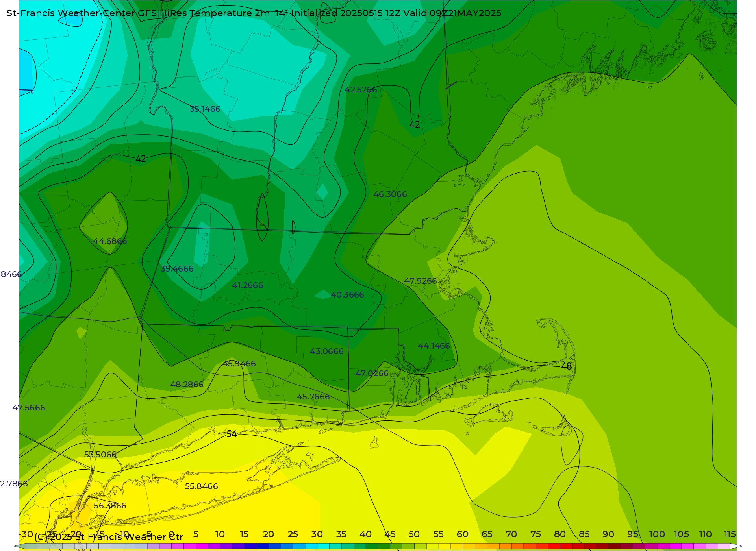The image size is (756, 551).
Task: Click the 30 label on the colorbar
Action: [317, 534]
